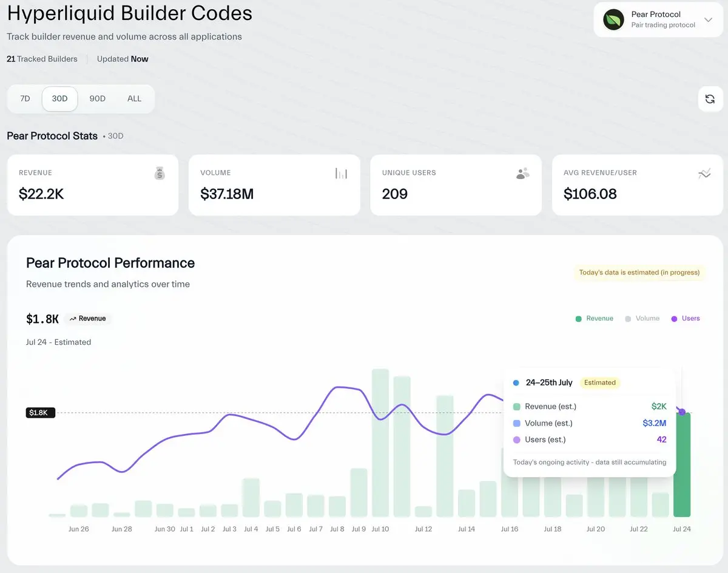728x573 pixels.
Task: Click the Estimated badge in the tooltip
Action: tap(600, 383)
